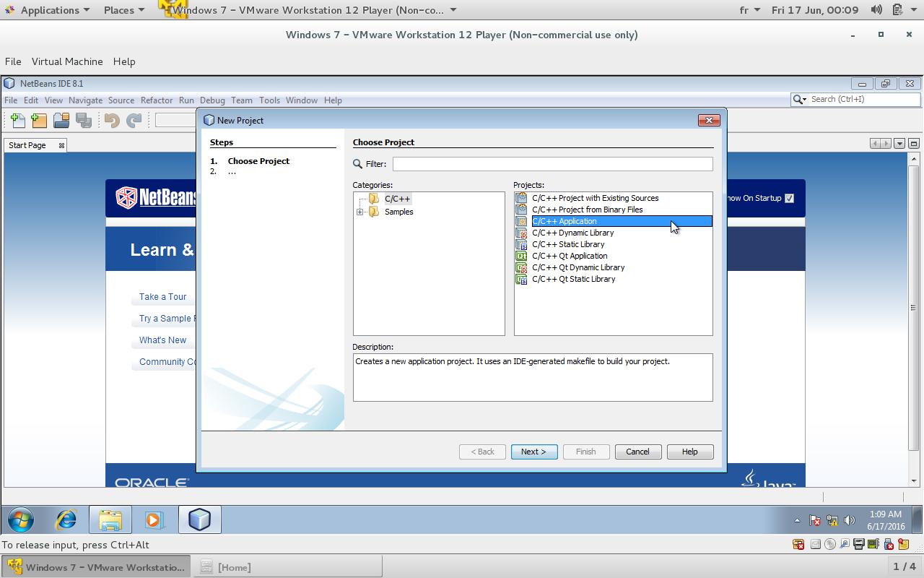924x578 pixels.
Task: Click the NetBeans taskbar button
Action: click(199, 519)
